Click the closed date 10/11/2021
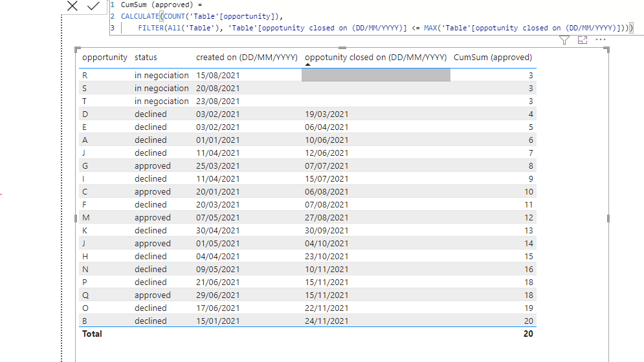Image resolution: width=644 pixels, height=362 pixels. (326, 270)
